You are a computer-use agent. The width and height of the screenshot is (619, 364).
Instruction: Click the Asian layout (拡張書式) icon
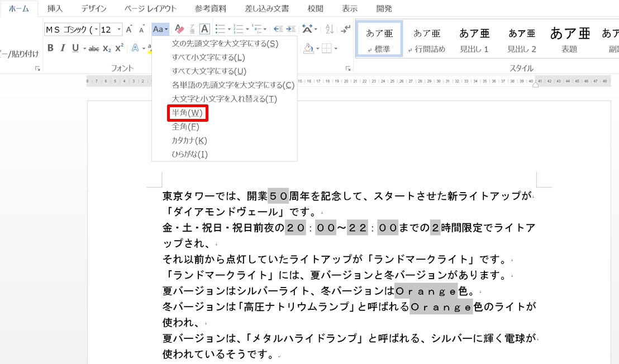click(307, 29)
